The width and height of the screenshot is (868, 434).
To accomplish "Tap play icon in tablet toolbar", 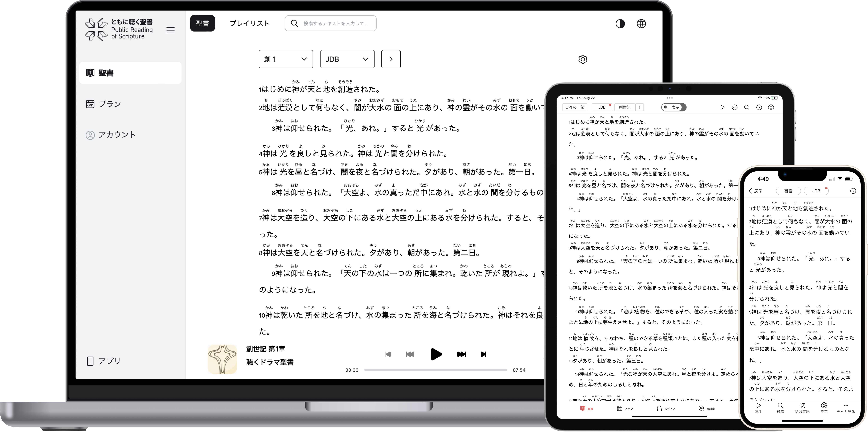I will [722, 107].
